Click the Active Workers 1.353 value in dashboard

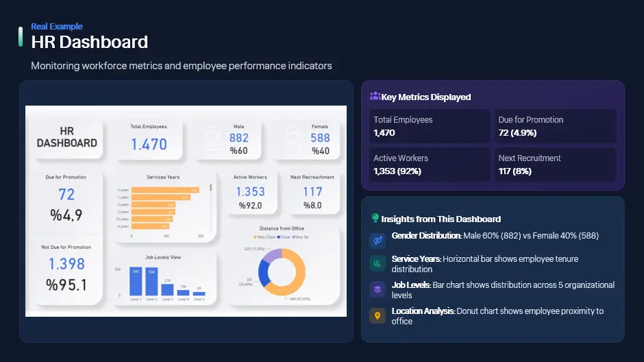coord(250,191)
